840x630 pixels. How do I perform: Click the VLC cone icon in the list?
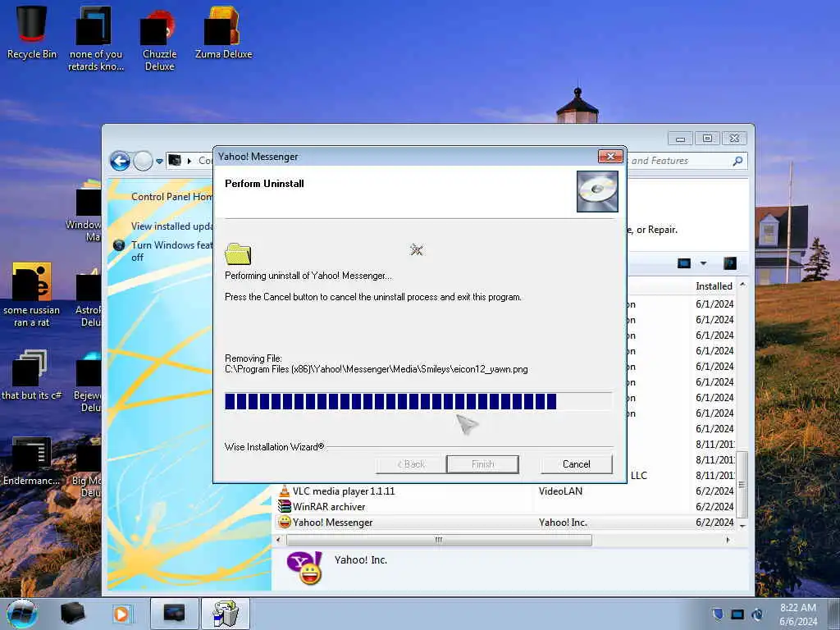[x=284, y=491]
